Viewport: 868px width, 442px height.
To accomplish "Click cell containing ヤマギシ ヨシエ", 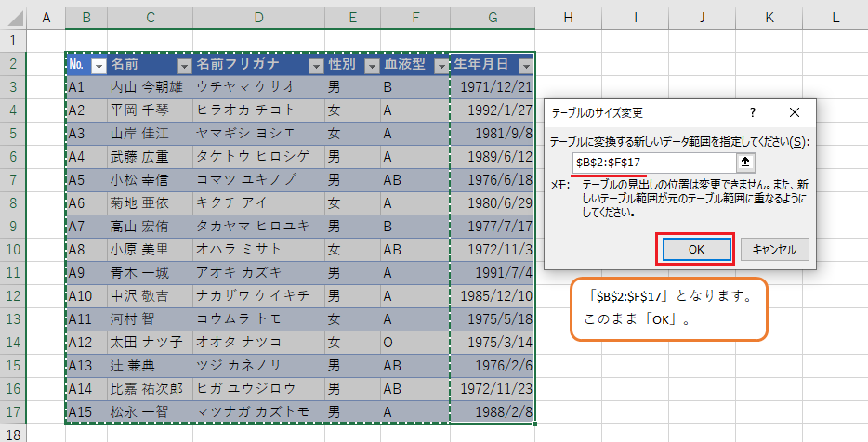I will click(259, 134).
